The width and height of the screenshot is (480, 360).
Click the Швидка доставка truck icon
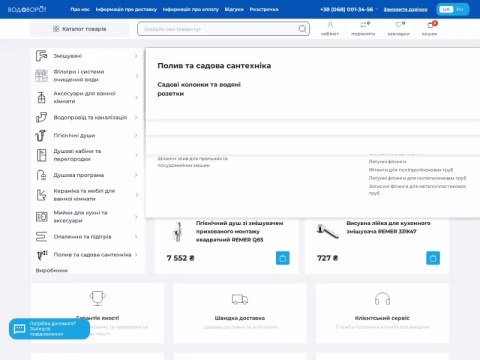(240, 299)
